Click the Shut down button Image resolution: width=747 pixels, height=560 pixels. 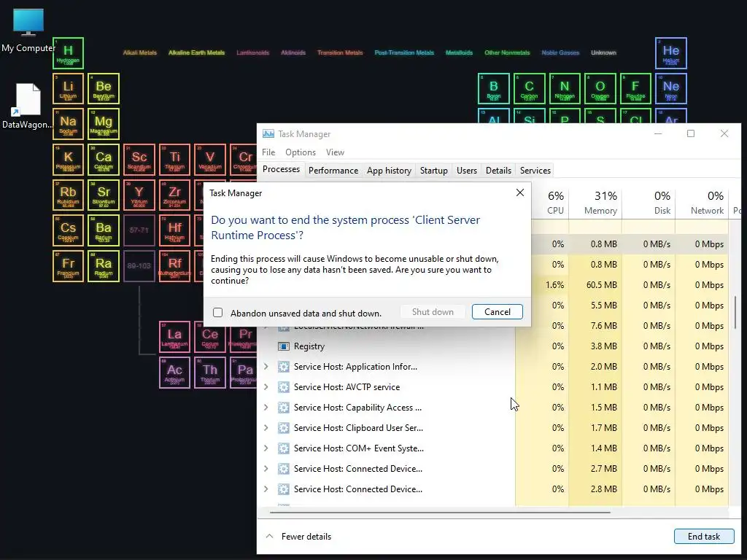click(433, 312)
